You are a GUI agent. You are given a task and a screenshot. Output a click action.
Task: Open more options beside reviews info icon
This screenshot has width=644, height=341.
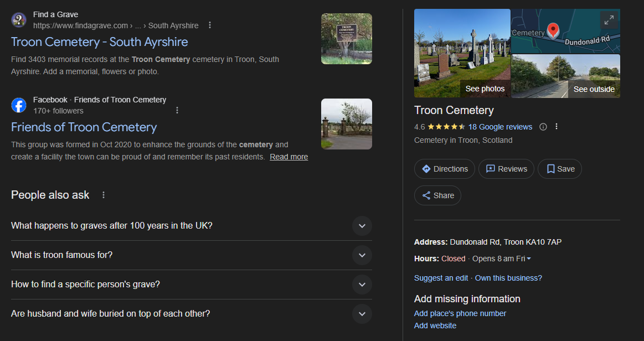click(x=557, y=127)
